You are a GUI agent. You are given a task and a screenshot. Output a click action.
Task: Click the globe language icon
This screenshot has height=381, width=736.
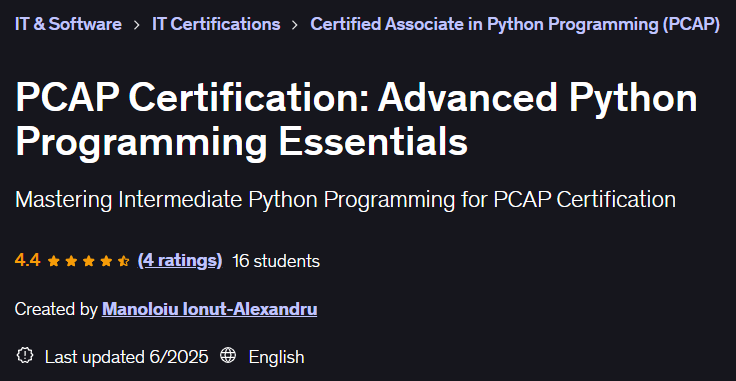(228, 356)
